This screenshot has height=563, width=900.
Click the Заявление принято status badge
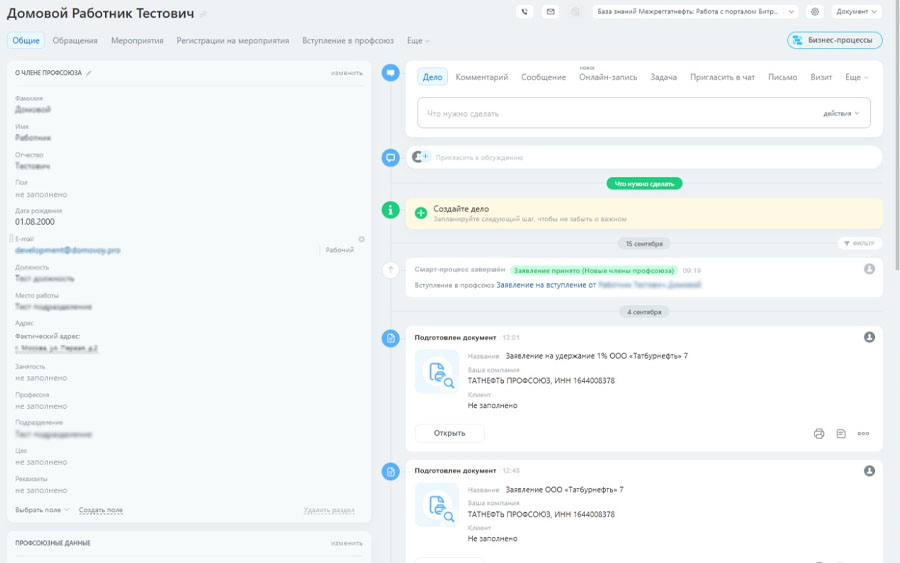click(x=593, y=270)
